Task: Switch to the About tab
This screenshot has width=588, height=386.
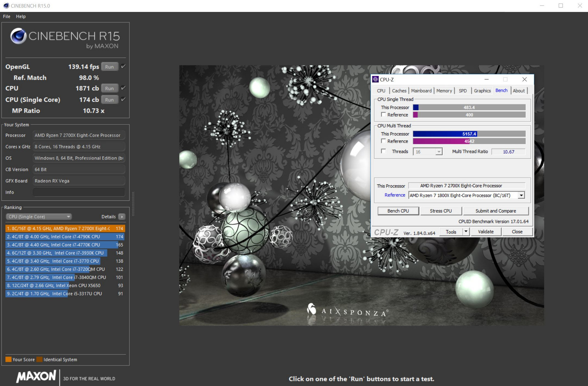Action: click(x=519, y=91)
